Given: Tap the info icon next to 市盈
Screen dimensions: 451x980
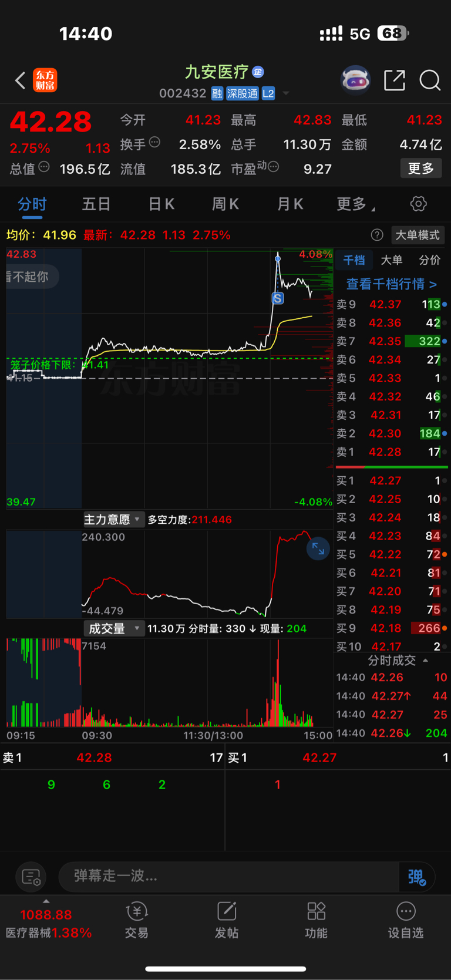Looking at the screenshot, I should tap(273, 167).
